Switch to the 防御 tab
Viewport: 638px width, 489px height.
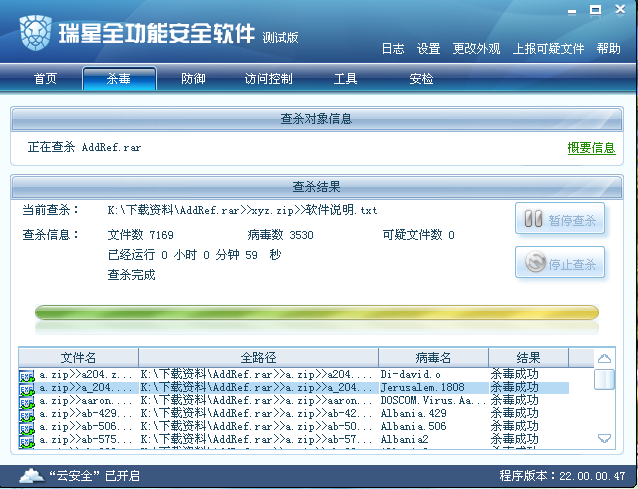(193, 79)
